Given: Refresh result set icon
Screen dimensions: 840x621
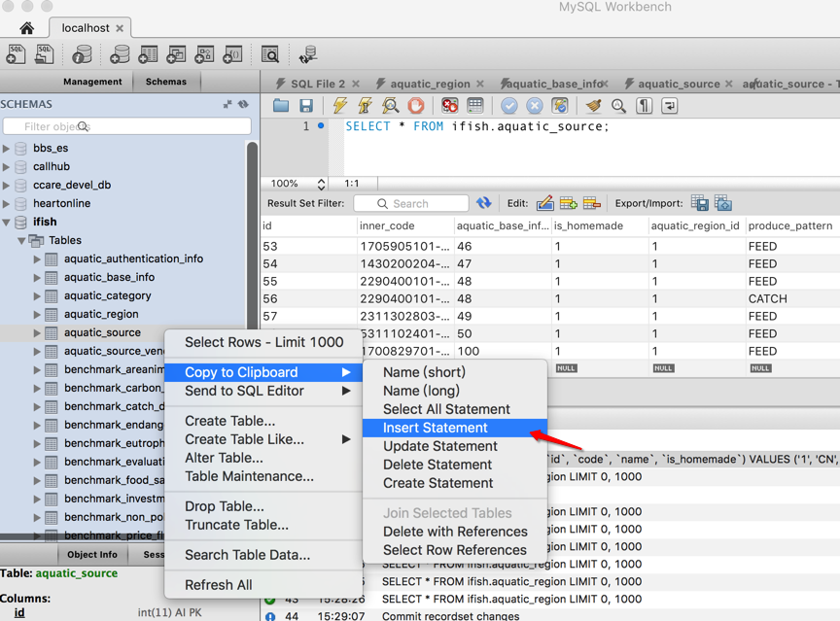Looking at the screenshot, I should [x=484, y=203].
